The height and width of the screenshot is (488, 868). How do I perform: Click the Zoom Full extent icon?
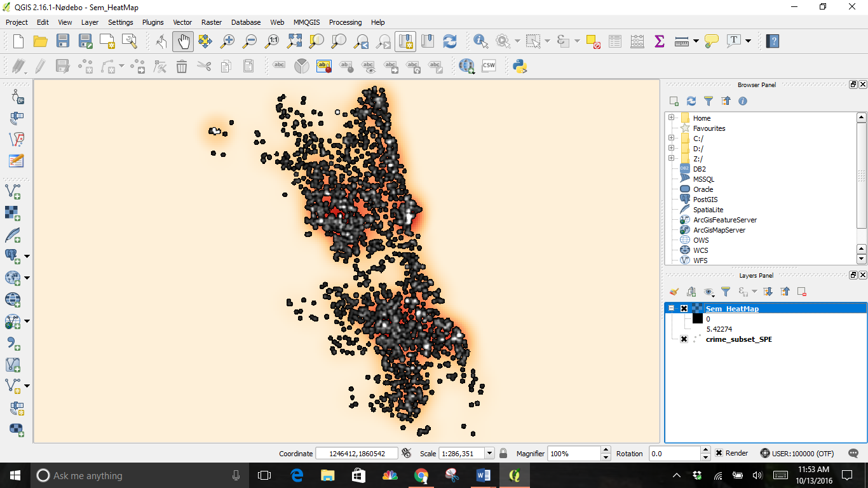tap(294, 41)
